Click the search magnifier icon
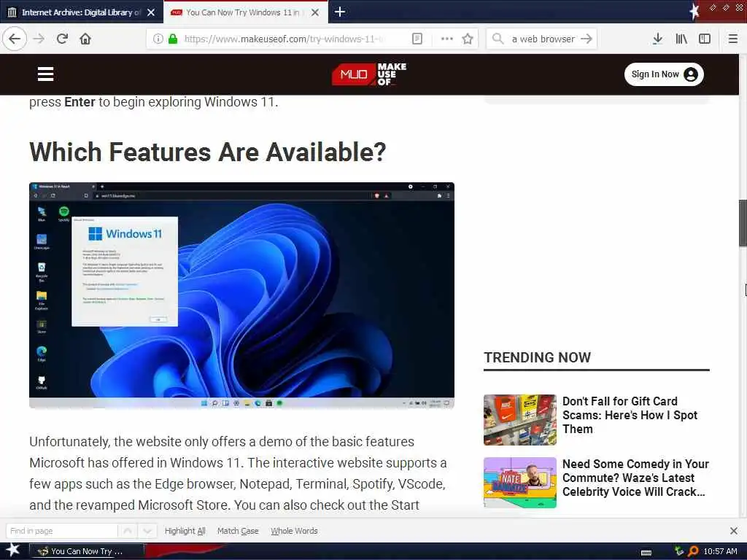This screenshot has width=747, height=560. pyautogui.click(x=498, y=39)
